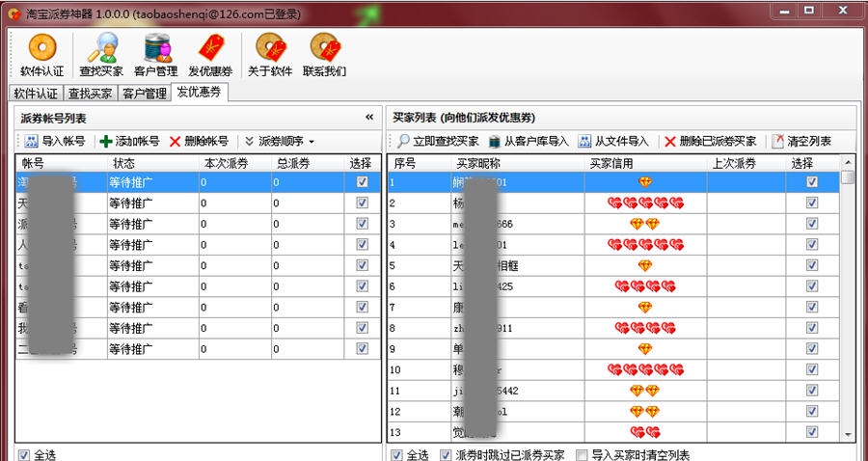Click the 从文件导入 icon
The width and height of the screenshot is (868, 461).
point(584,141)
